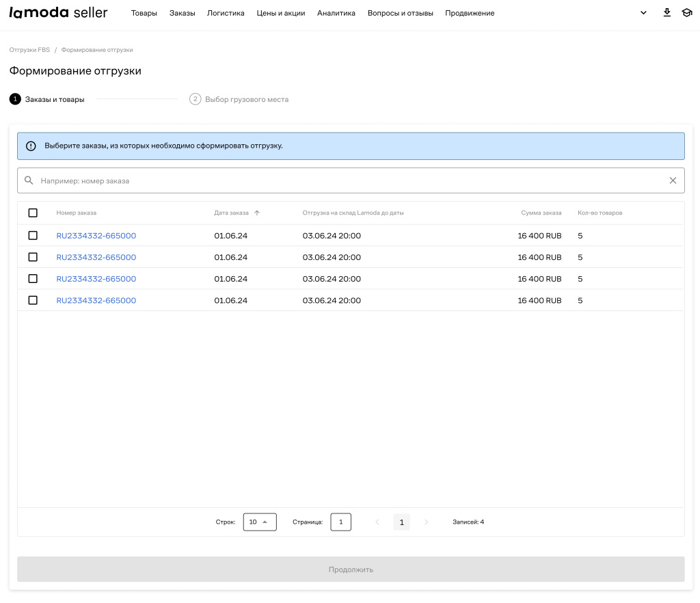Screen dimensions: 700x603
Task: Open the Аналитика menu
Action: pyautogui.click(x=336, y=13)
